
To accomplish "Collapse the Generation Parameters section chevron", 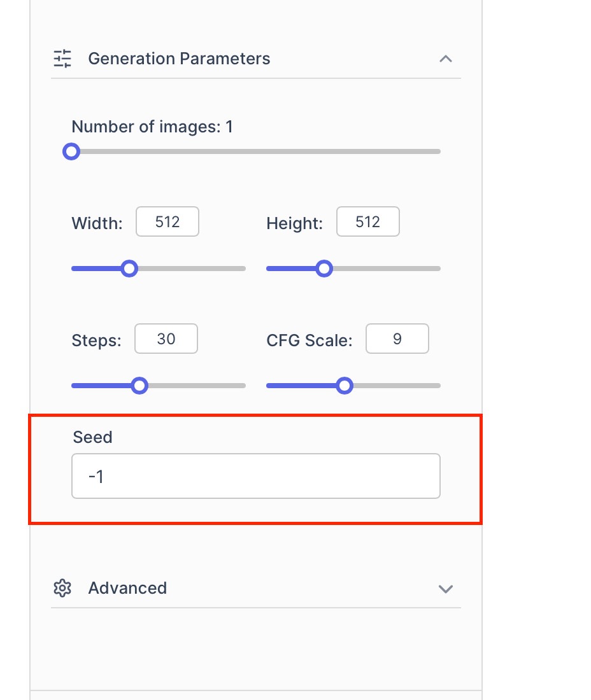I will [446, 59].
